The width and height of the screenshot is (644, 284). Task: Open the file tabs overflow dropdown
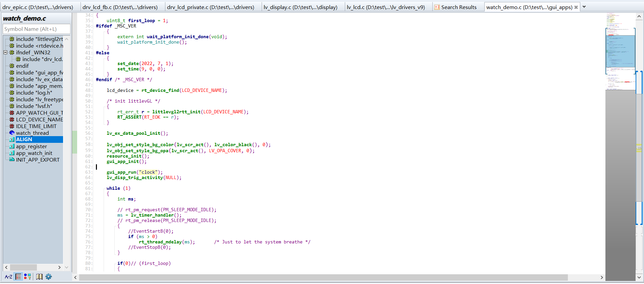point(584,7)
